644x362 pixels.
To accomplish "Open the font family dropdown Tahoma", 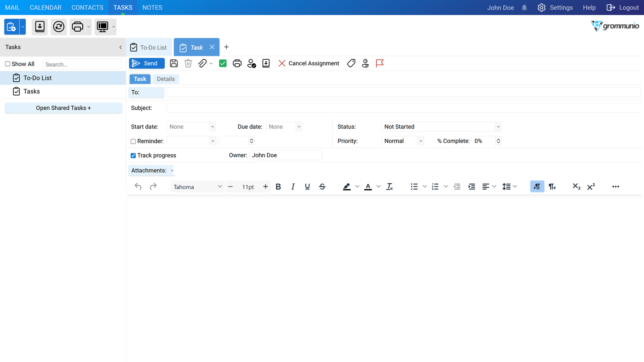I will coord(197,187).
